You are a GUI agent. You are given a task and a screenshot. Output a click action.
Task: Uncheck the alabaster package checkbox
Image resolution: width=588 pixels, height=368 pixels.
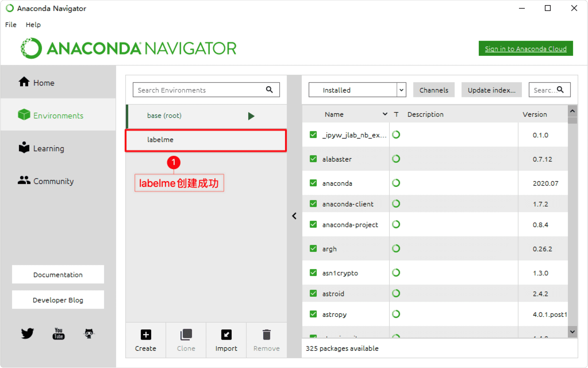(313, 159)
